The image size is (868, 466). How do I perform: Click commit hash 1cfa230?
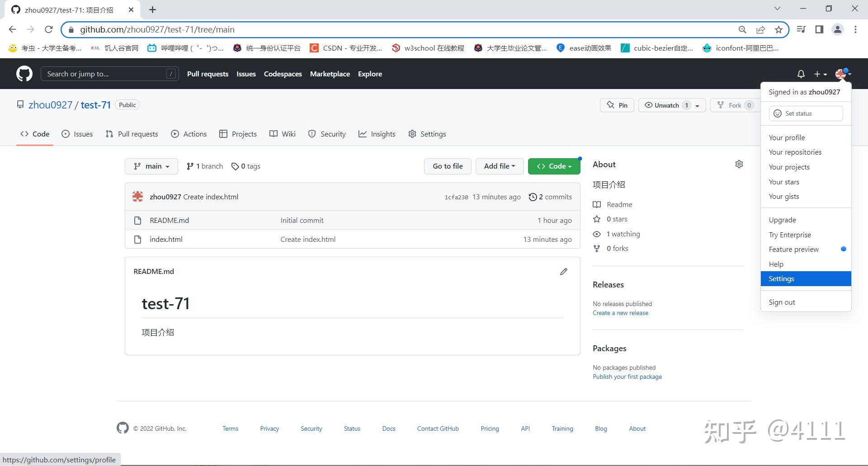tap(456, 197)
